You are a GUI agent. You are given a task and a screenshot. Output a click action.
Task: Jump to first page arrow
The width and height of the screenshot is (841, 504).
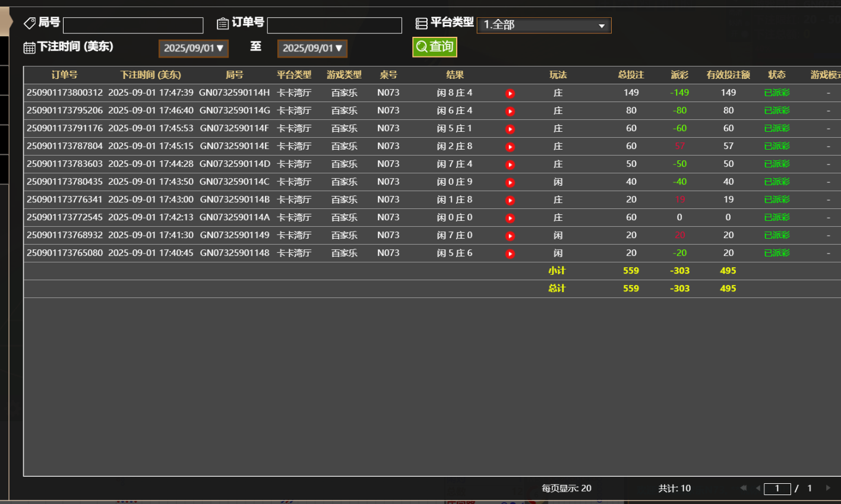(x=743, y=488)
